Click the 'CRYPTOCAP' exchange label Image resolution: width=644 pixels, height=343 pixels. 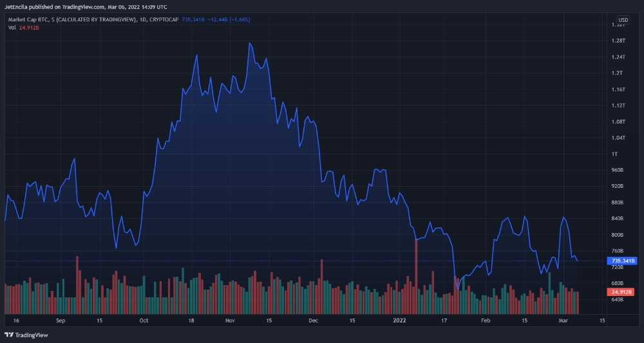tap(164, 20)
